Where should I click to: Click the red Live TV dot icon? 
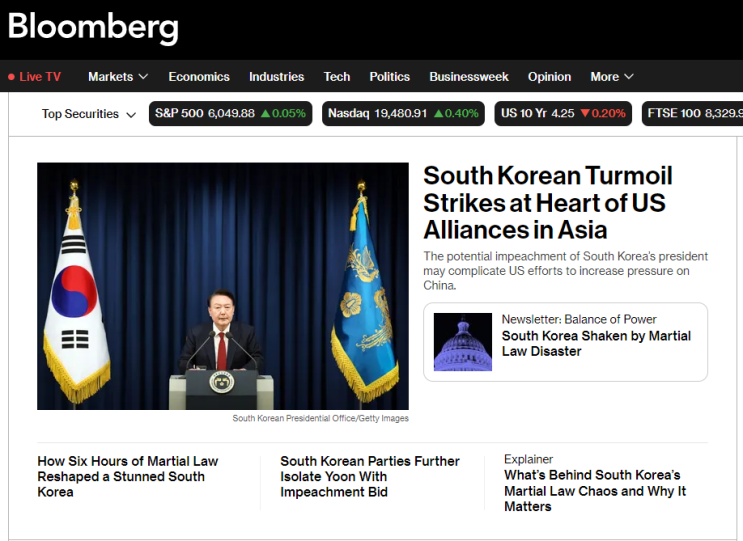coord(11,77)
